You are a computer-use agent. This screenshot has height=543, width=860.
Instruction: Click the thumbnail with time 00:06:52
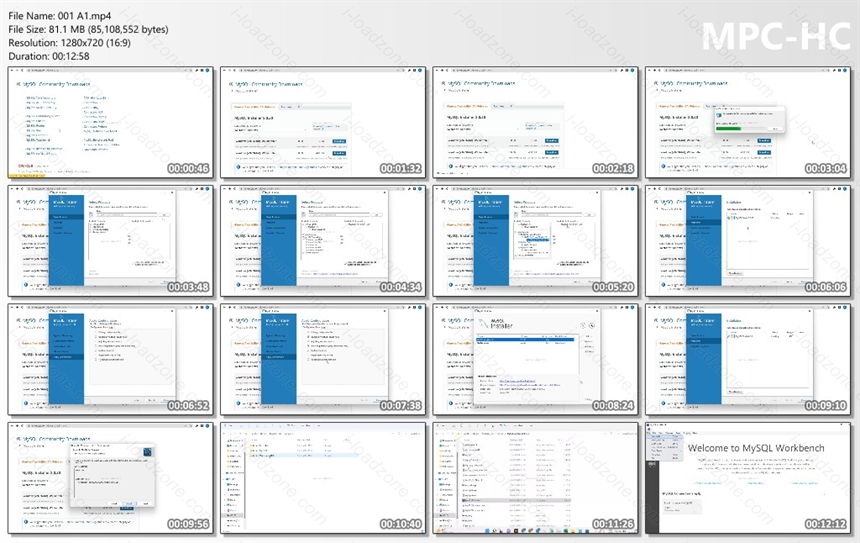pyautogui.click(x=111, y=359)
